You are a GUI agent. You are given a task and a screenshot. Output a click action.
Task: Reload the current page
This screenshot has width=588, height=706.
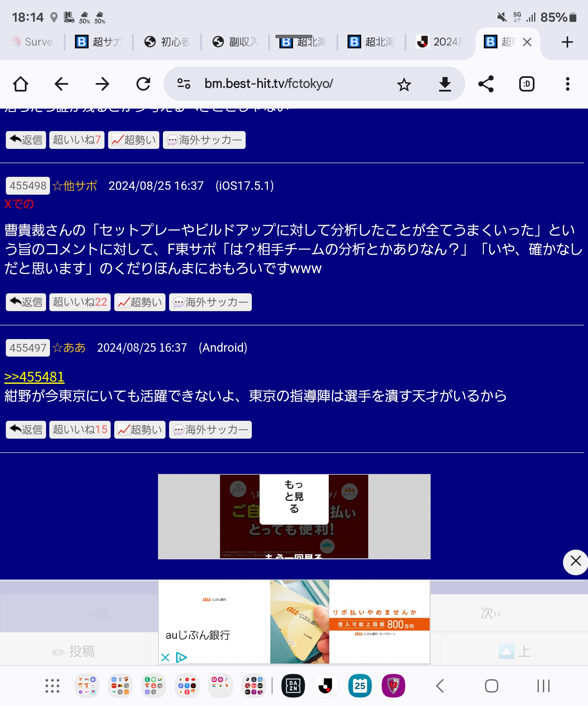pos(143,84)
